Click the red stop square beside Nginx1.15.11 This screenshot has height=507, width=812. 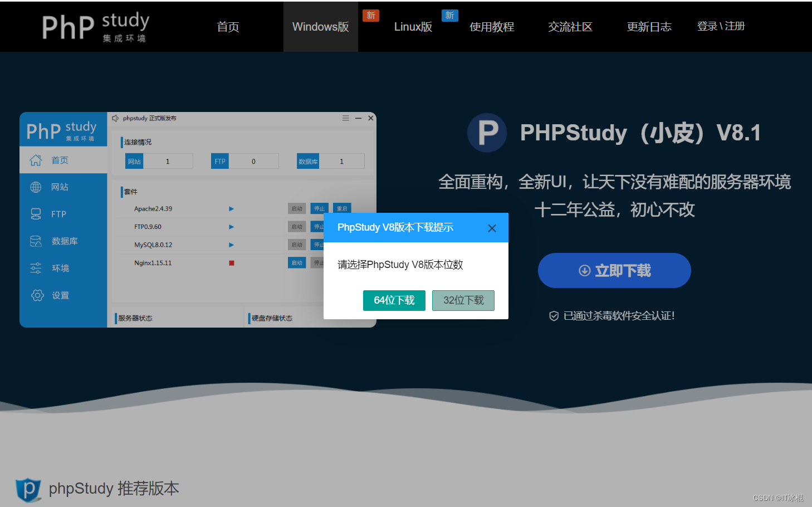[x=231, y=262]
